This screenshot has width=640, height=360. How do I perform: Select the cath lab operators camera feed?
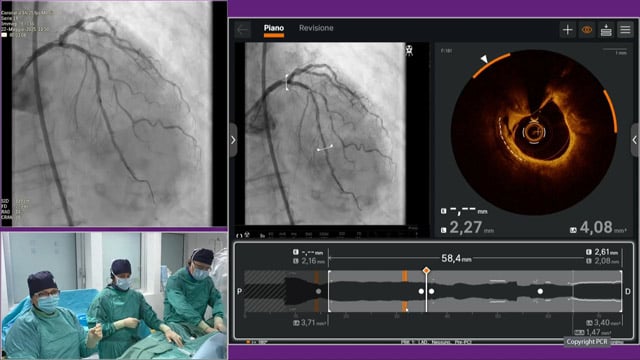(114, 296)
